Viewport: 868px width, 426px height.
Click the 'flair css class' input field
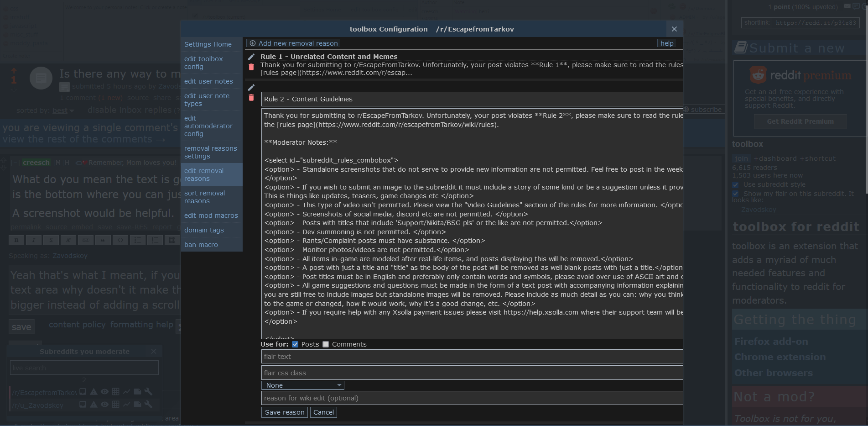(x=472, y=373)
